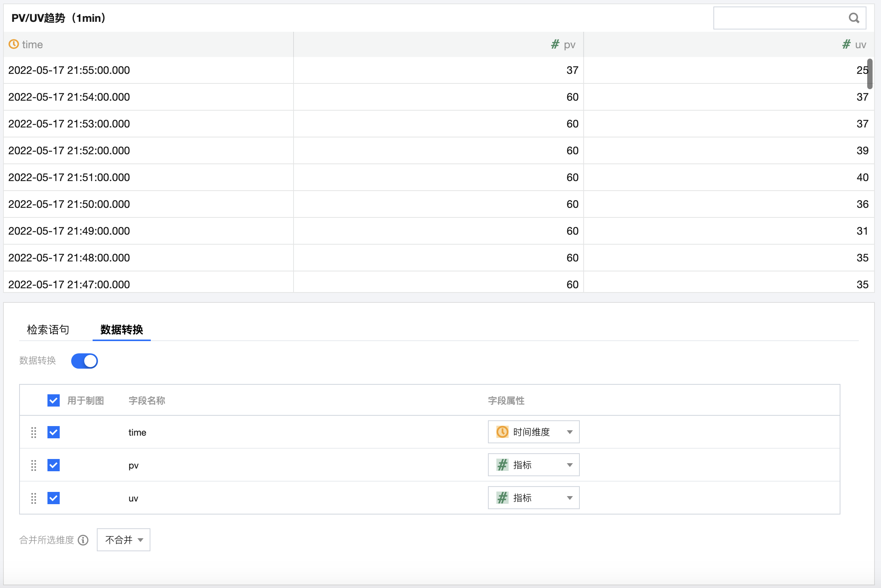The width and height of the screenshot is (881, 588).
Task: Click drag handle for time row
Action: [34, 433]
